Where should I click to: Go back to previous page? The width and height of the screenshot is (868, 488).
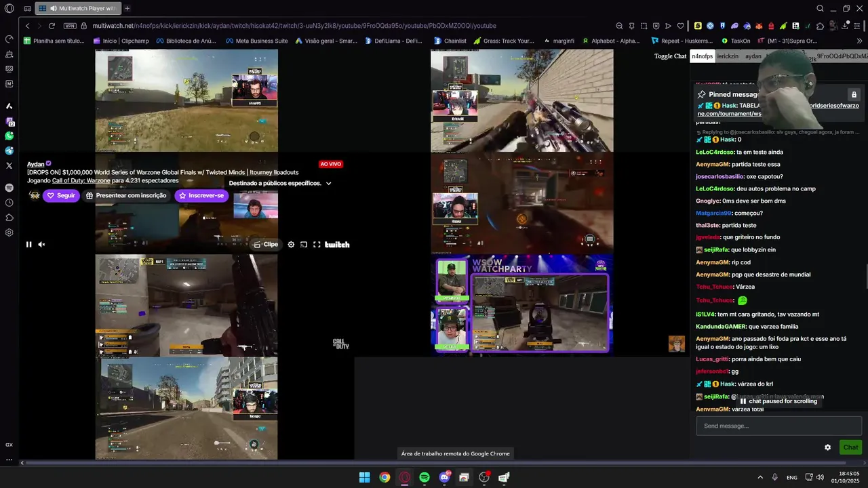(x=27, y=26)
